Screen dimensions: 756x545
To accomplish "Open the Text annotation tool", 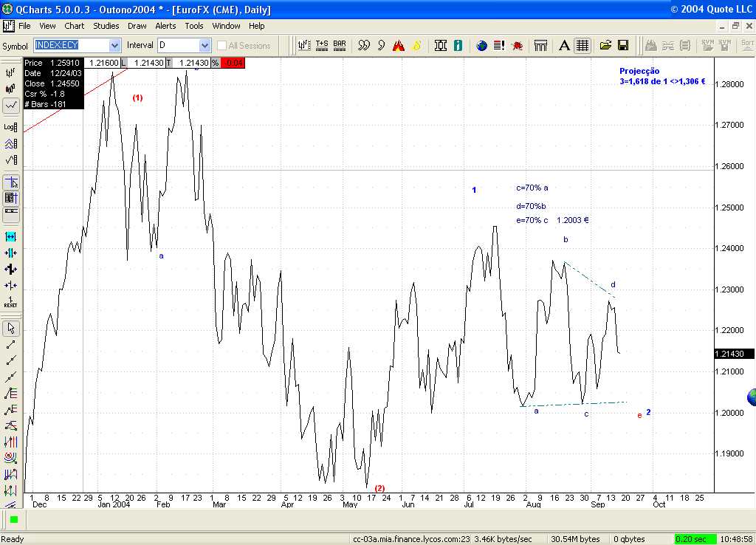I will [565, 45].
